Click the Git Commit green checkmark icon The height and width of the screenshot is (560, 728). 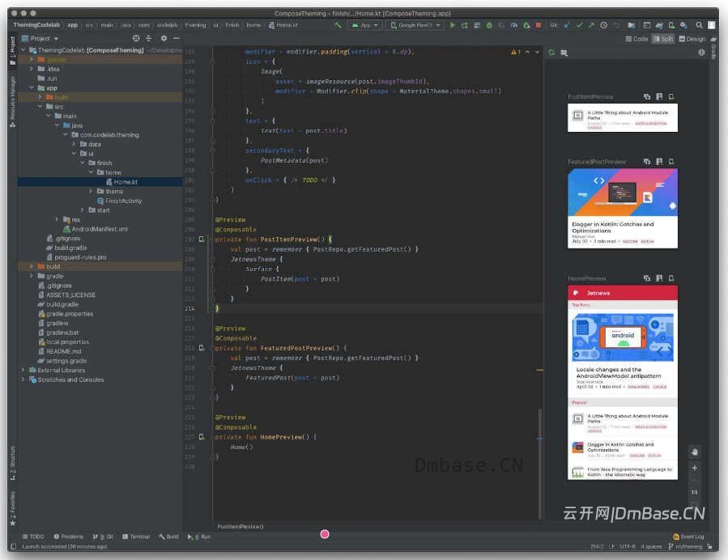point(579,25)
